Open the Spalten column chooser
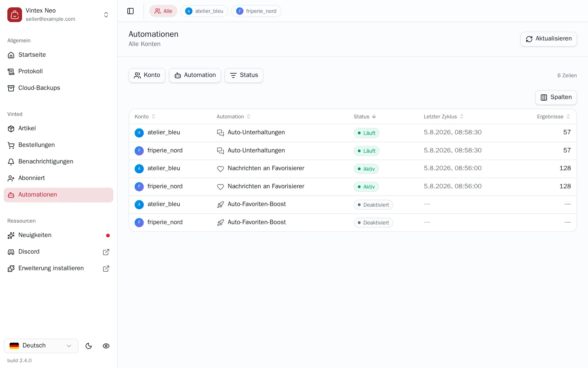This screenshot has height=368, width=588. [x=556, y=97]
